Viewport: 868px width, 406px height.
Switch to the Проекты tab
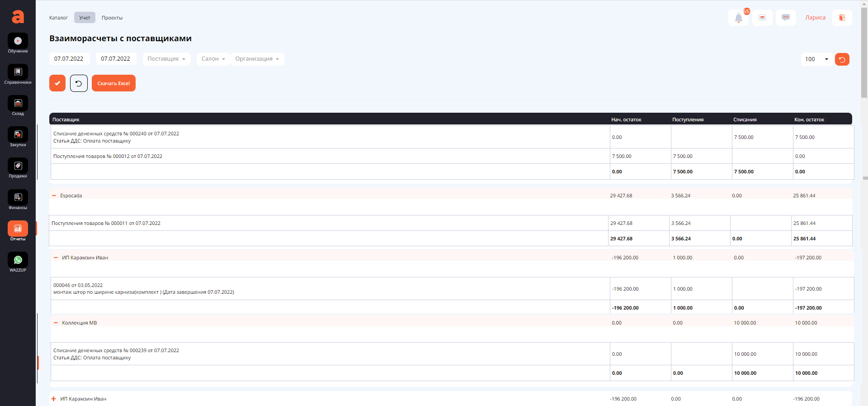(x=112, y=18)
